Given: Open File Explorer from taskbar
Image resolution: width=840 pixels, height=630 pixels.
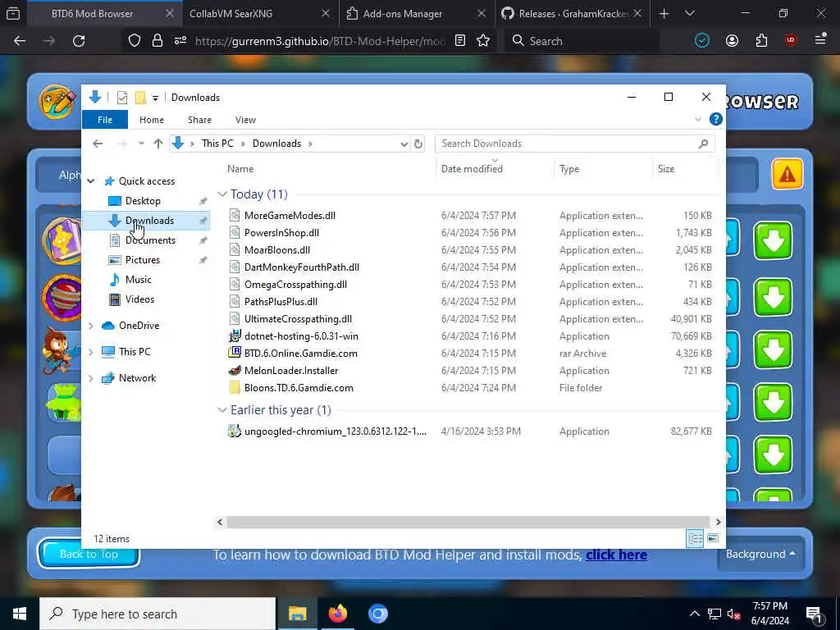Looking at the screenshot, I should pos(297,614).
